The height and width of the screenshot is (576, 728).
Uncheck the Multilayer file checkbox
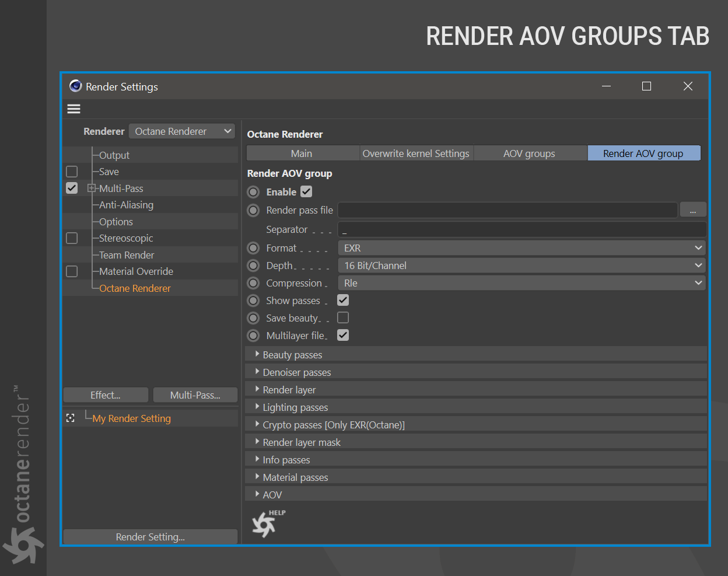[x=343, y=335]
